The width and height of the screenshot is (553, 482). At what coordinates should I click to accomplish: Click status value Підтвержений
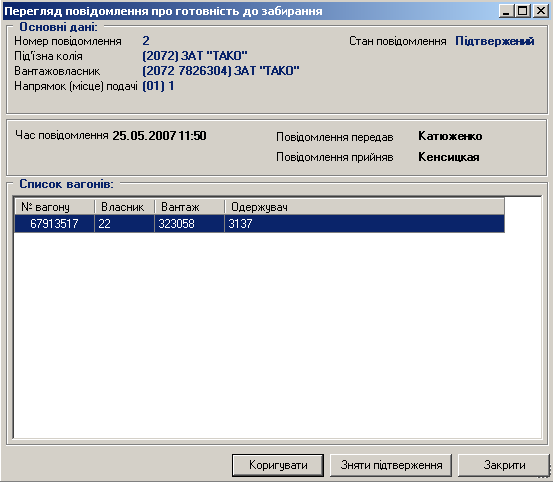[x=494, y=41]
